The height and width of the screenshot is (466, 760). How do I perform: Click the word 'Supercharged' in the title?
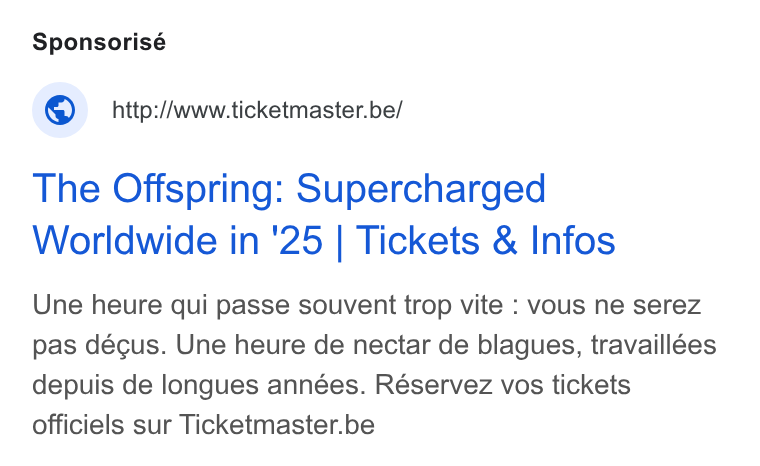coord(421,190)
